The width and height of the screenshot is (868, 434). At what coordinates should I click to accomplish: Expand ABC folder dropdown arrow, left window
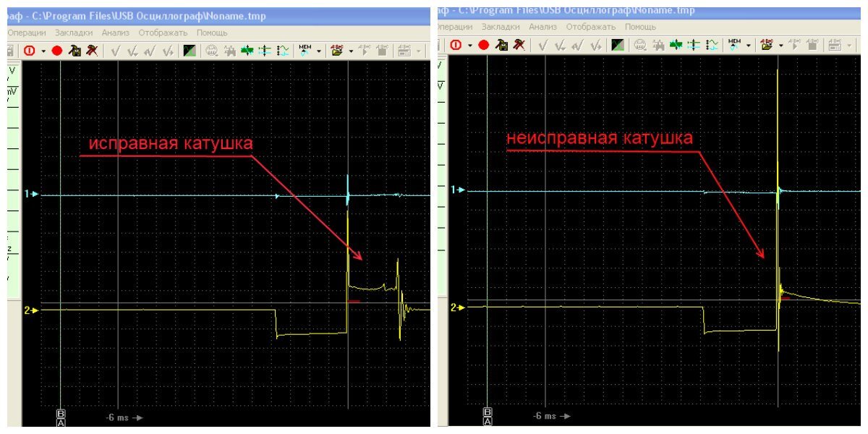tap(351, 51)
